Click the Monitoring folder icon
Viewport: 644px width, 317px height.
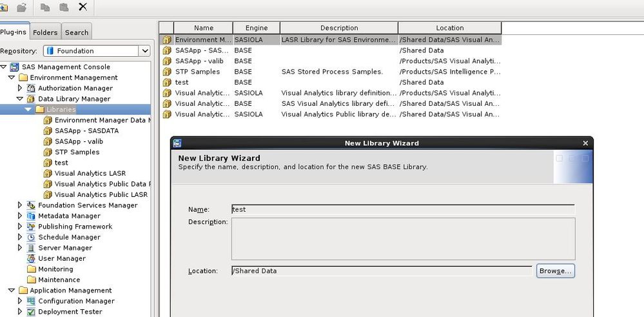pos(32,269)
